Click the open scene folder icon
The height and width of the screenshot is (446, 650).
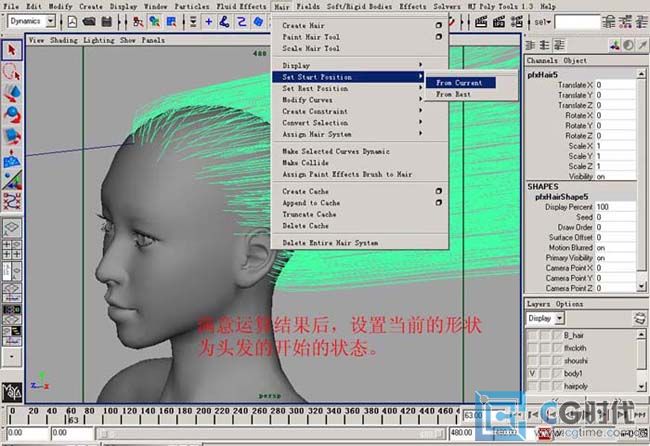(90, 21)
